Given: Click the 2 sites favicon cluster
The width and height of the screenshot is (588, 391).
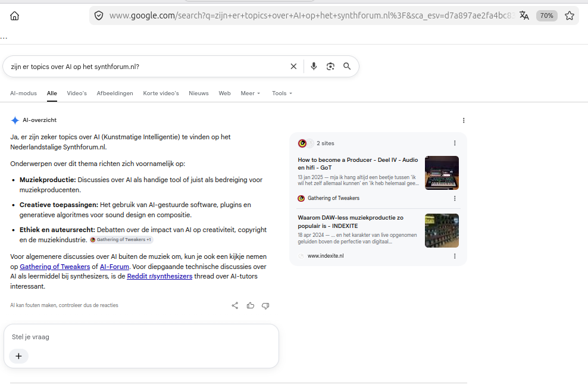Looking at the screenshot, I should (306, 143).
